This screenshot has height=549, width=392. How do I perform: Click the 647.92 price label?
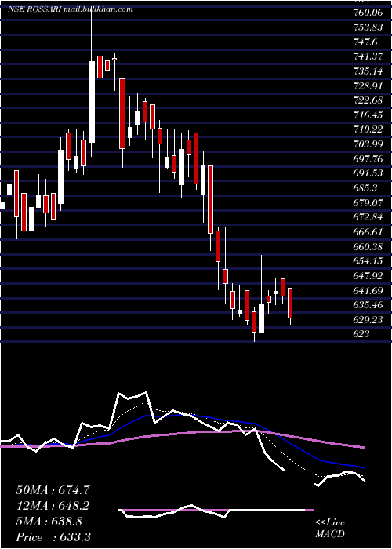tap(368, 275)
